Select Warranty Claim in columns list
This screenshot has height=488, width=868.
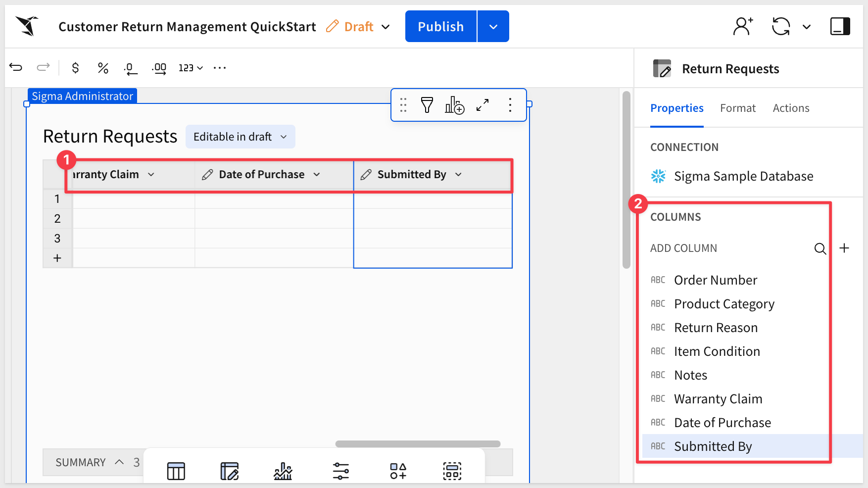[x=718, y=399]
